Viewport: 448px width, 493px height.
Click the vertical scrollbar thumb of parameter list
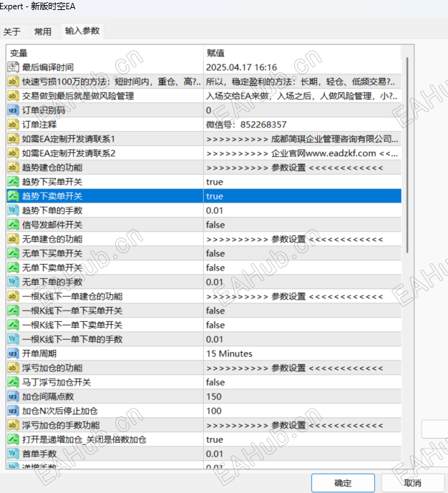(407, 155)
